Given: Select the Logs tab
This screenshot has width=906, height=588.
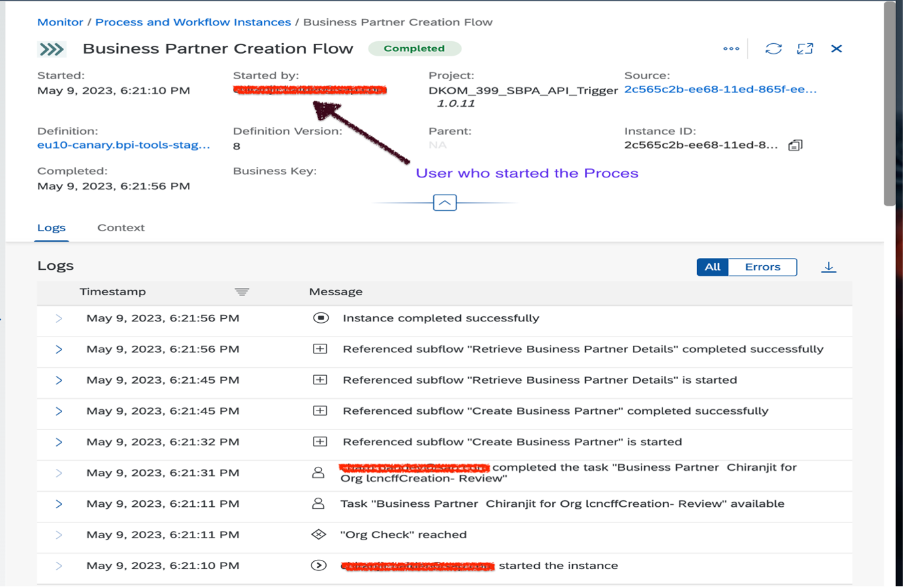Looking at the screenshot, I should (51, 228).
